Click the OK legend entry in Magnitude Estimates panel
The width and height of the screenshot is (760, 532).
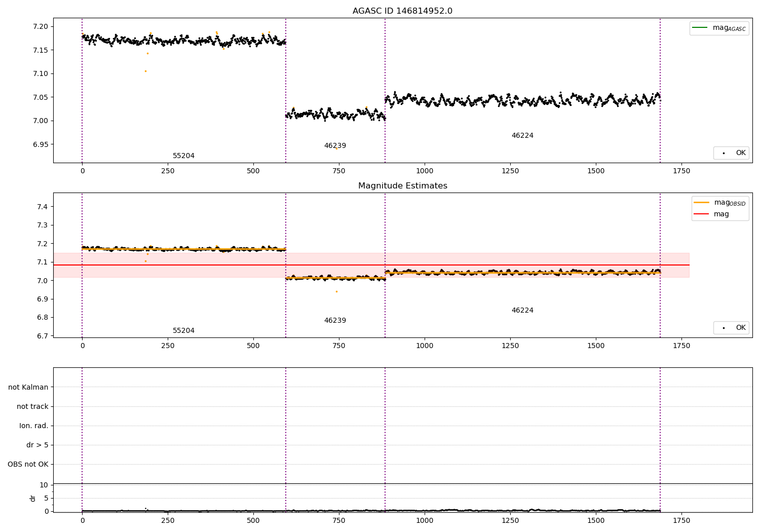[732, 328]
